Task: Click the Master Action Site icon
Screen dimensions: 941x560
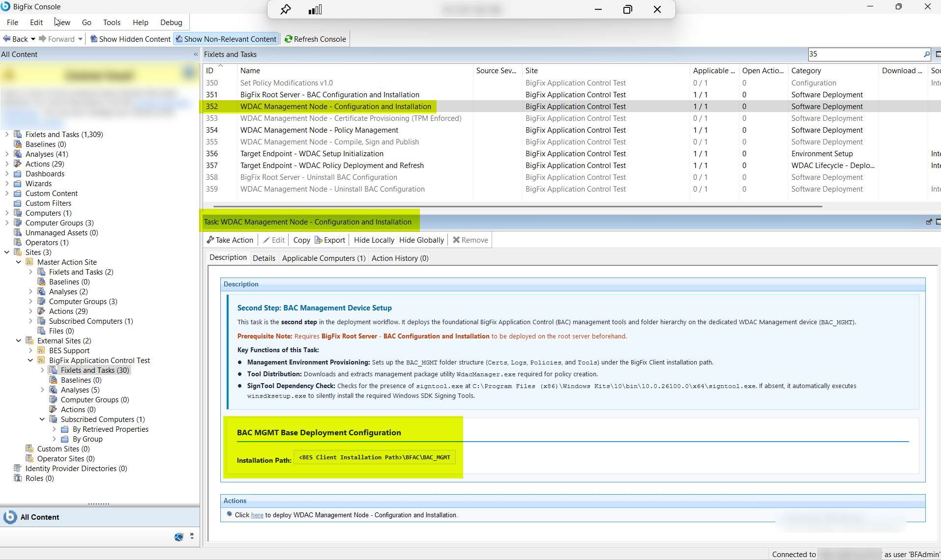Action: 29,262
